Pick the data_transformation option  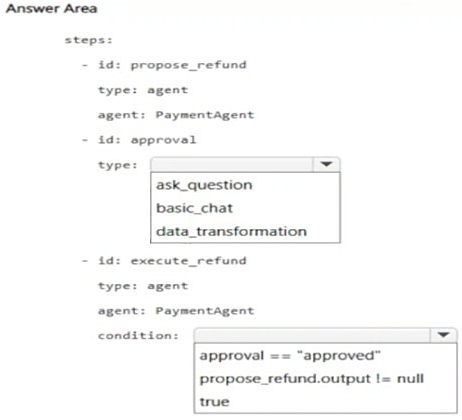(x=231, y=231)
